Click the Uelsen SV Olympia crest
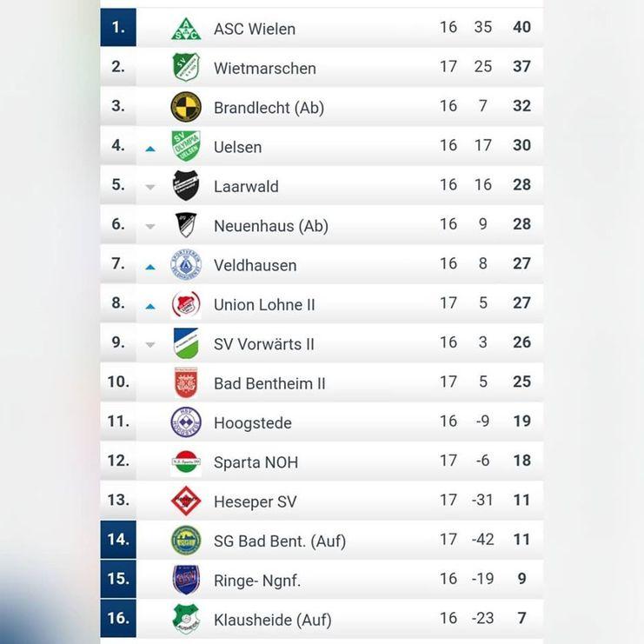Image resolution: width=644 pixels, height=644 pixels. (186, 146)
